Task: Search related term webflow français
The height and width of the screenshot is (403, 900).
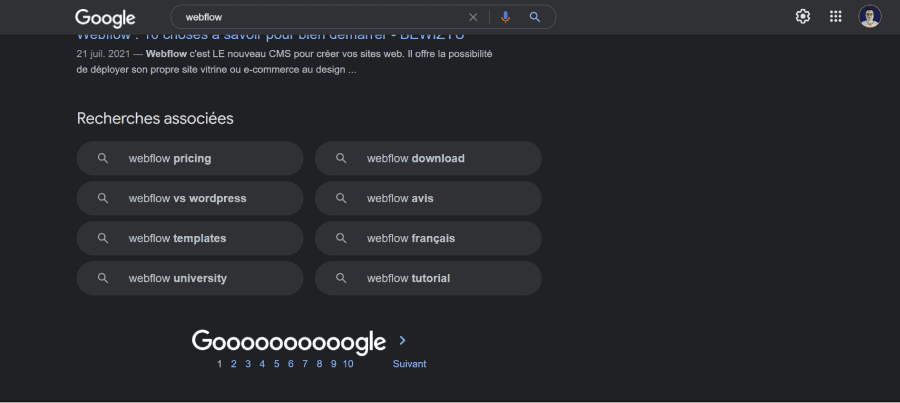Action: 428,239
